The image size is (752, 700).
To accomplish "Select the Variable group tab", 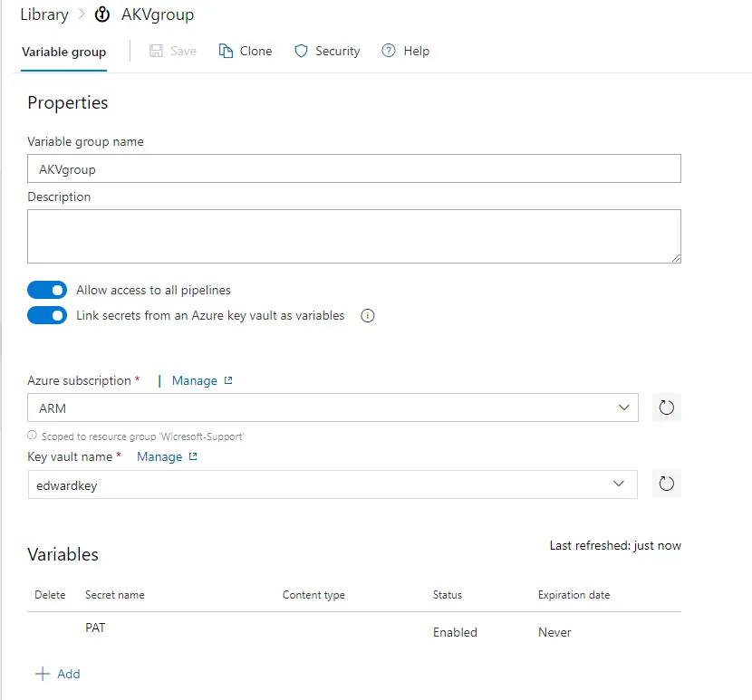I will click(x=63, y=52).
